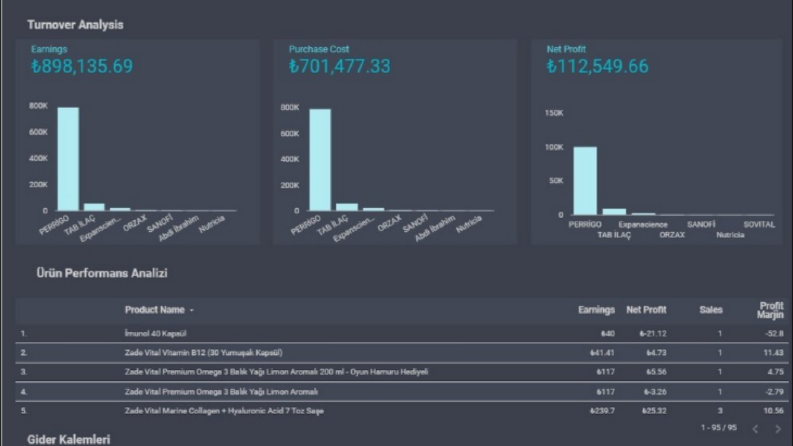793x446 pixels.
Task: Click Gider Kalemleri heading
Action: click(x=69, y=439)
